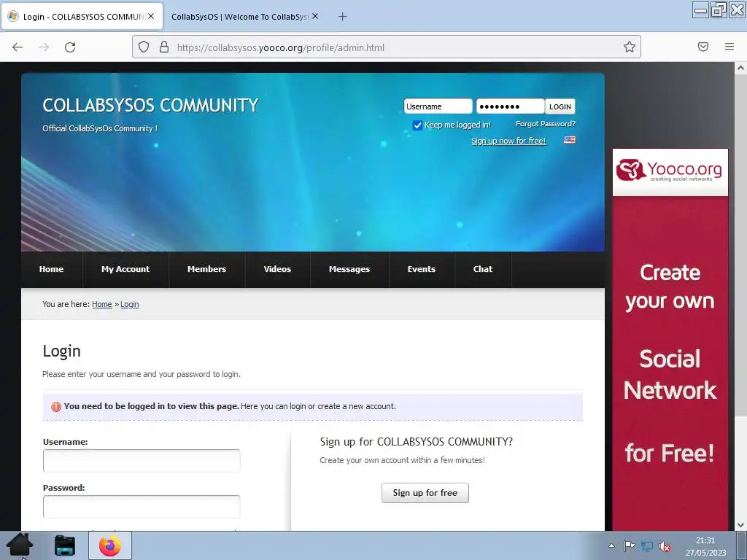Click the Sign up for free button
The width and height of the screenshot is (747, 560).
pos(425,493)
